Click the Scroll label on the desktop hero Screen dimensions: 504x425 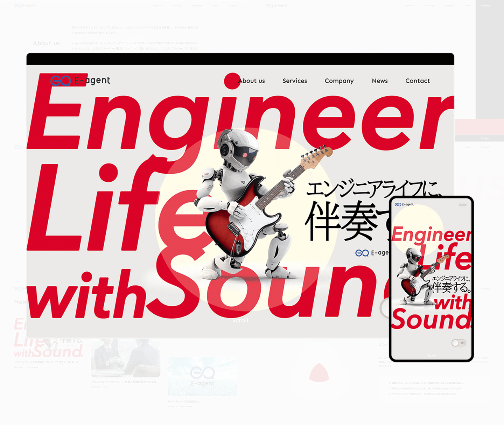point(240,320)
